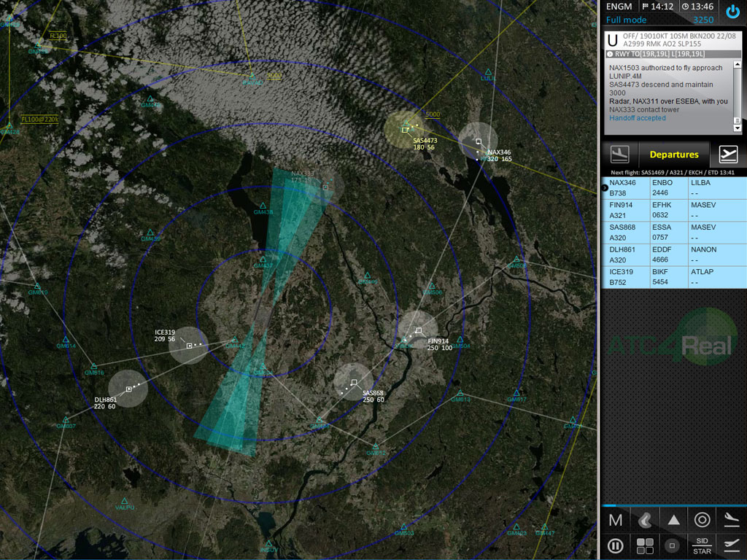This screenshot has height=560, width=747.
Task: Toggle the weather radar overlay icon
Action: 645,520
